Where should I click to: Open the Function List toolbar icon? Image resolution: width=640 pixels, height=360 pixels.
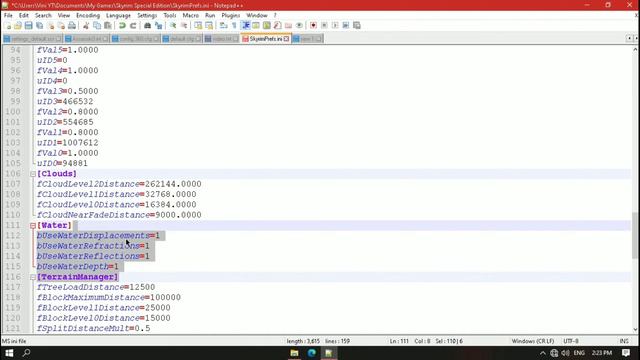pos(277,25)
